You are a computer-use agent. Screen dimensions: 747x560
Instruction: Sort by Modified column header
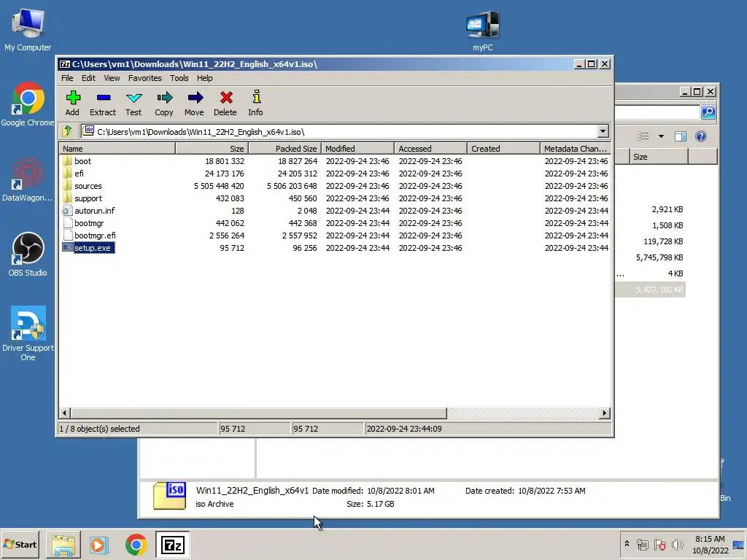[x=357, y=149]
